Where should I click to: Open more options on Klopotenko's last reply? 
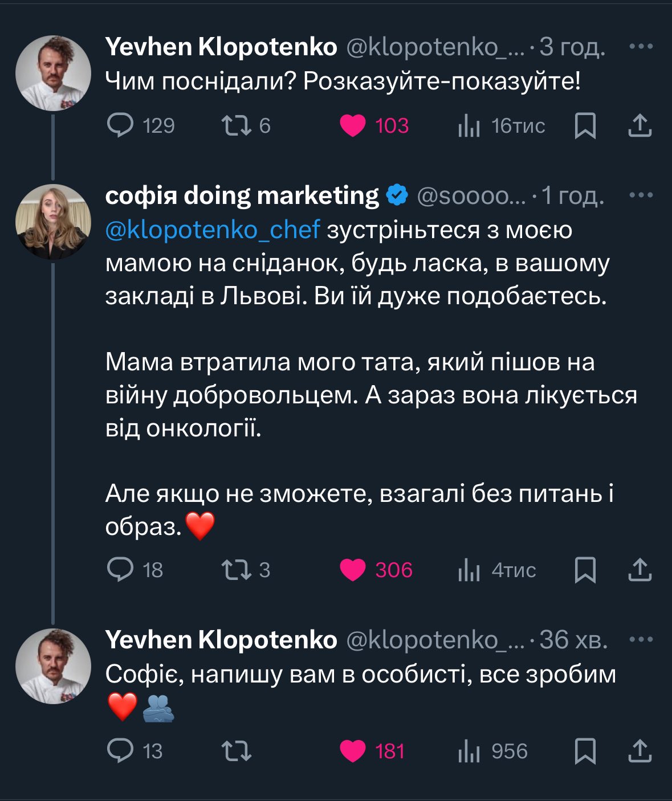pos(641,640)
